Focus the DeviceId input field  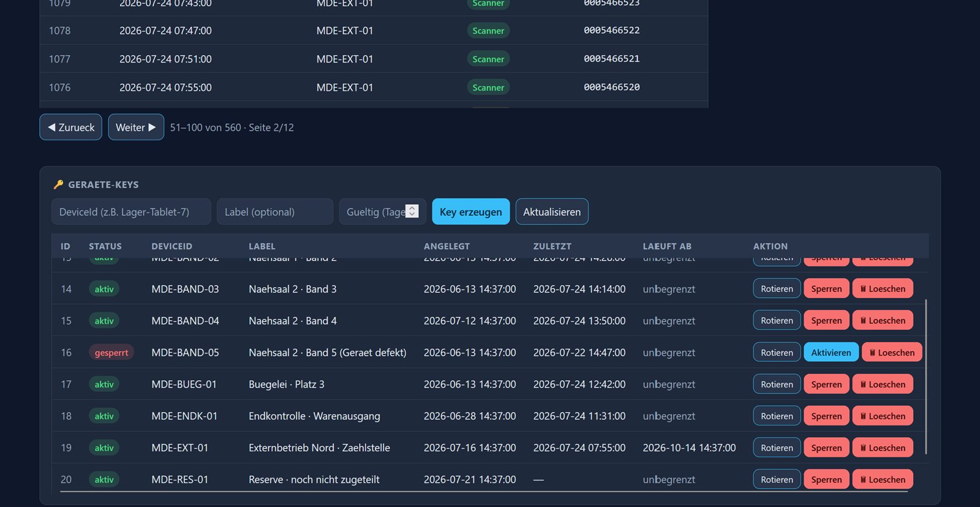[x=131, y=212]
